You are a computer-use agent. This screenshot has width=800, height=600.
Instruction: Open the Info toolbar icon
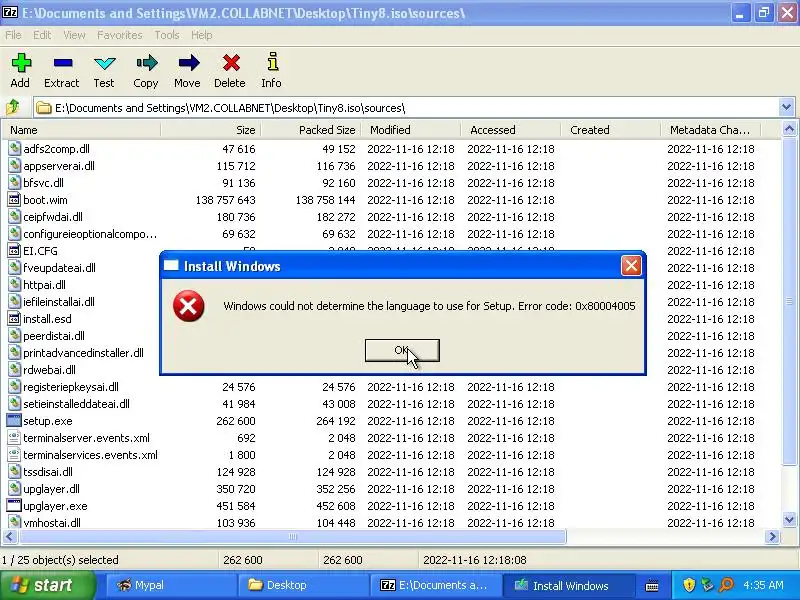click(272, 62)
